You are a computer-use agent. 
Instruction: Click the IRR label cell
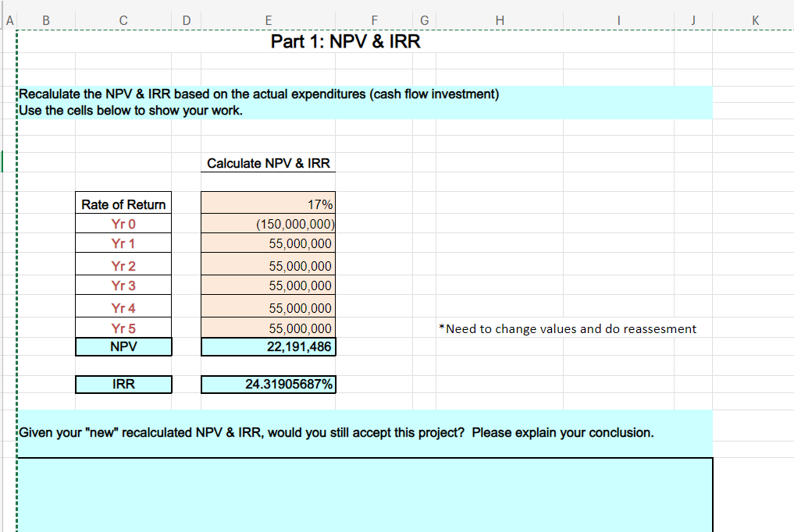(123, 384)
